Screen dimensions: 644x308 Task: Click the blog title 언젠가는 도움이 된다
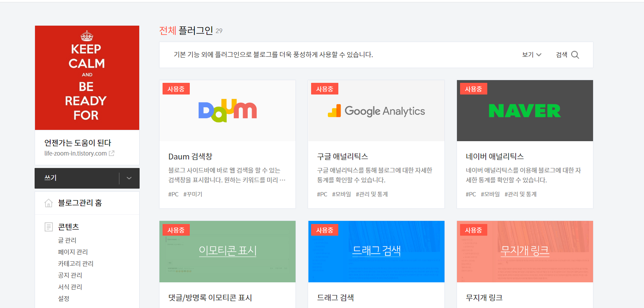tap(78, 143)
